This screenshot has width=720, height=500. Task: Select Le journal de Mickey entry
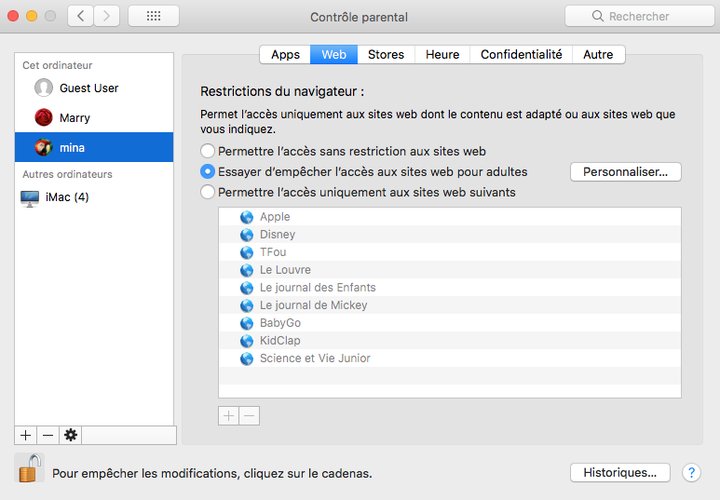(450, 305)
